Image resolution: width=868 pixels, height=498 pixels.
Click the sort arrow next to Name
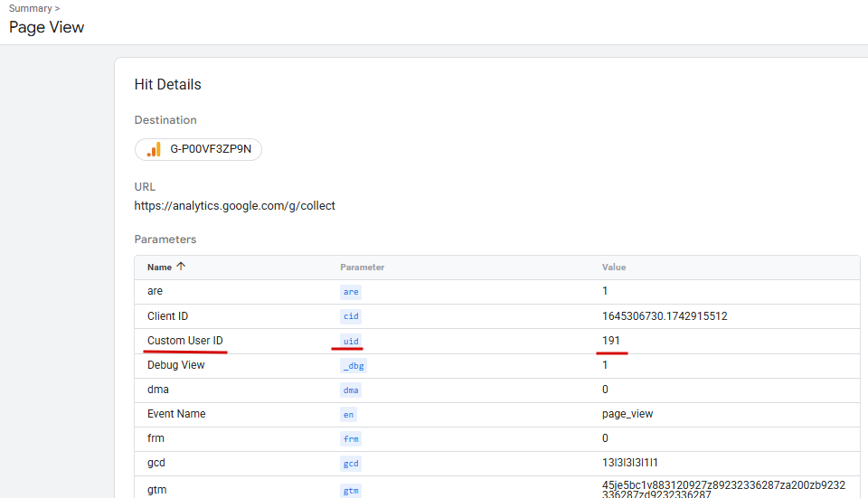181,267
